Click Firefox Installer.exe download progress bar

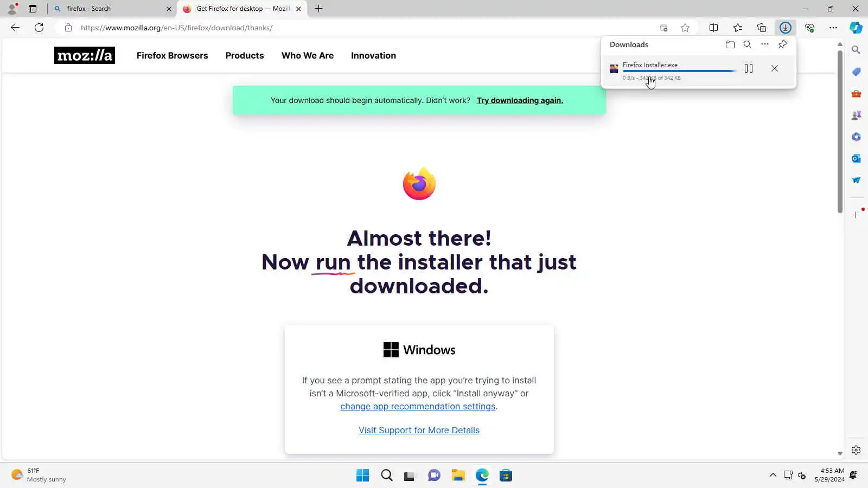coord(680,71)
